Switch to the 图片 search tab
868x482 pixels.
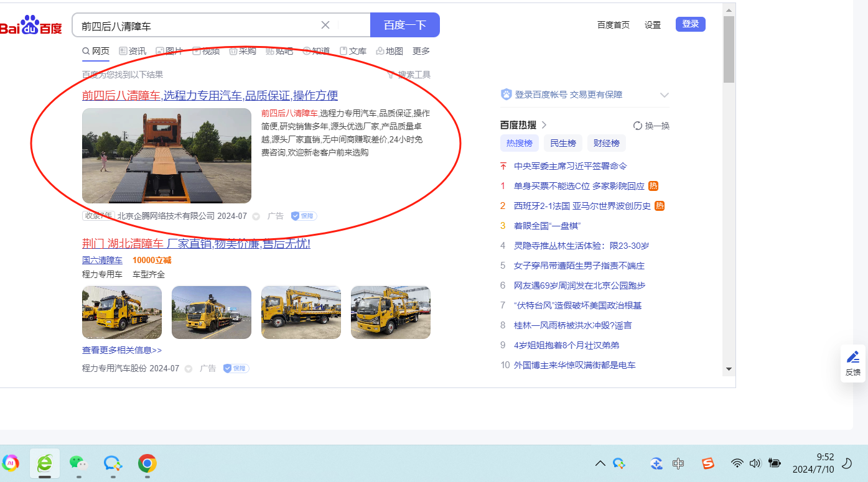tap(169, 51)
